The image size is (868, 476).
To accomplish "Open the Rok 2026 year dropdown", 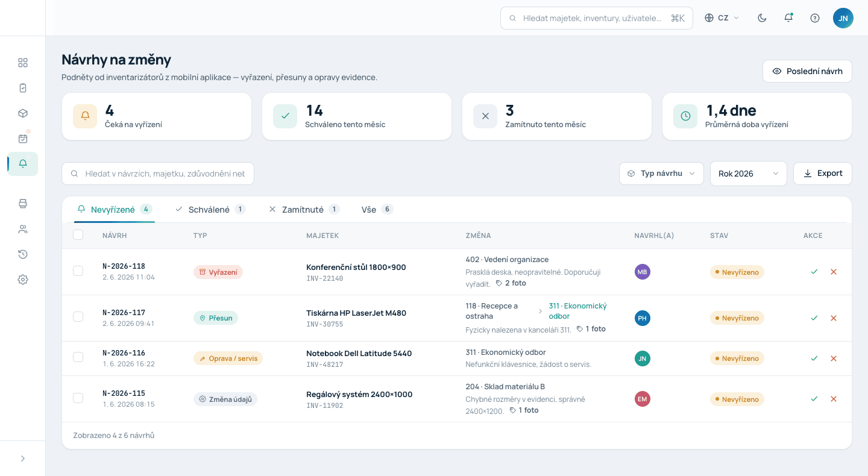I will point(749,174).
